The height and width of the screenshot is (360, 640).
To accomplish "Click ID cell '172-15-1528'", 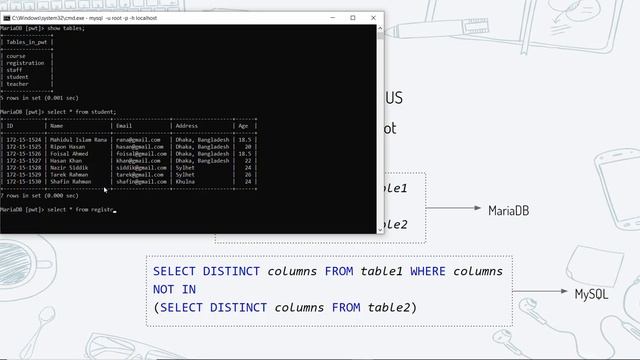I will tap(24, 167).
